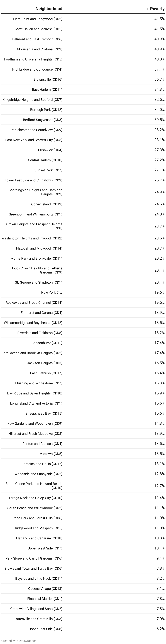
Task: Select Coney Island (CD13) row
Action: coord(47,204)
